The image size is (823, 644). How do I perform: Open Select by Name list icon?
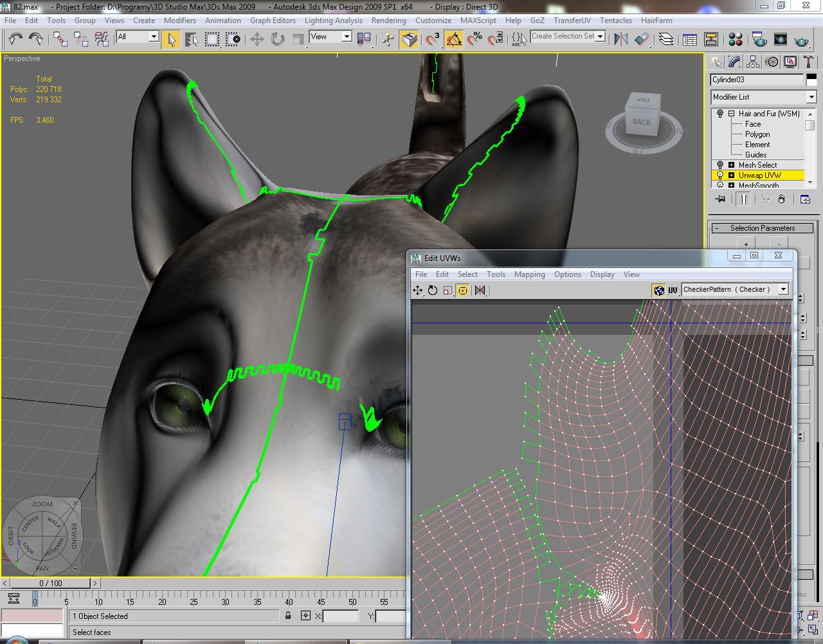[x=191, y=39]
